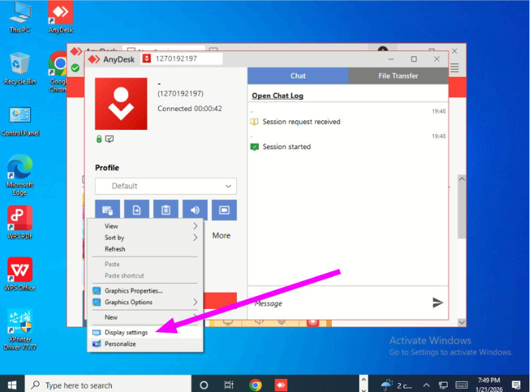
Task: Select Refresh in context menu
Action: pyautogui.click(x=145, y=249)
